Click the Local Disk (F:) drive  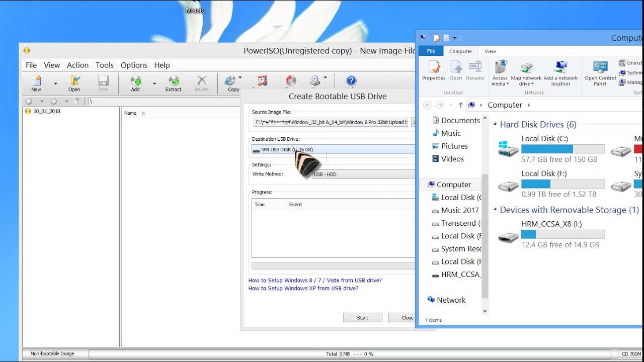point(551,184)
